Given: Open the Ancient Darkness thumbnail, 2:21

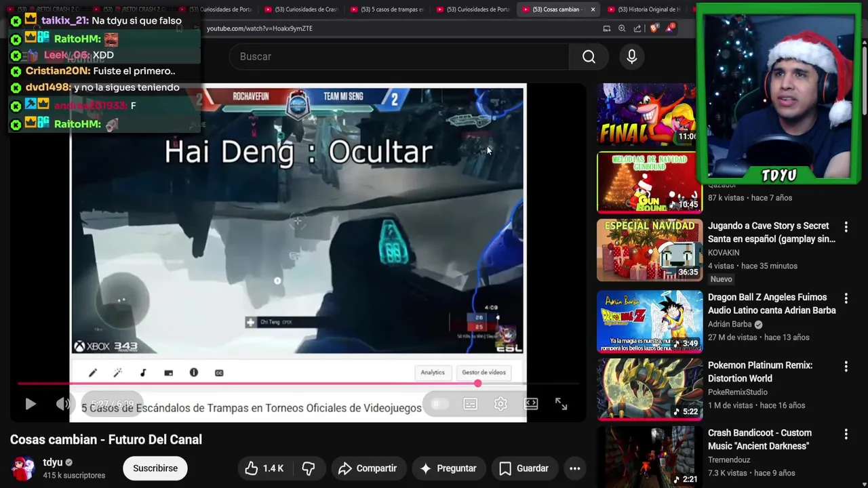Looking at the screenshot, I should [650, 457].
